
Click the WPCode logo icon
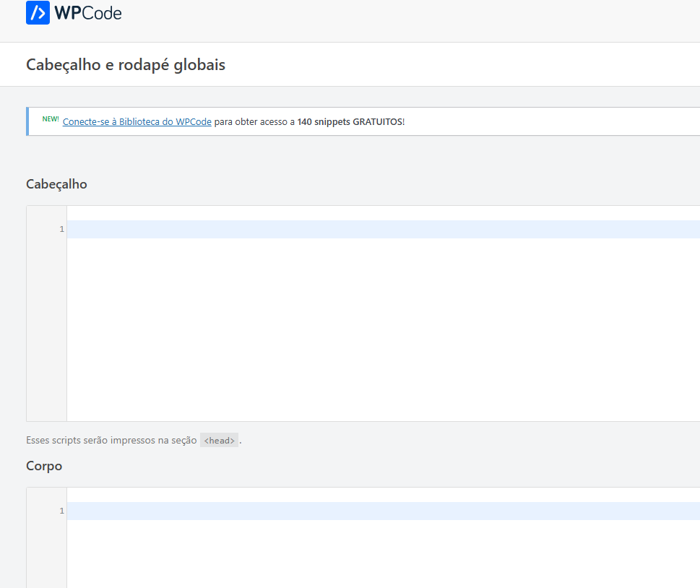[x=38, y=12]
